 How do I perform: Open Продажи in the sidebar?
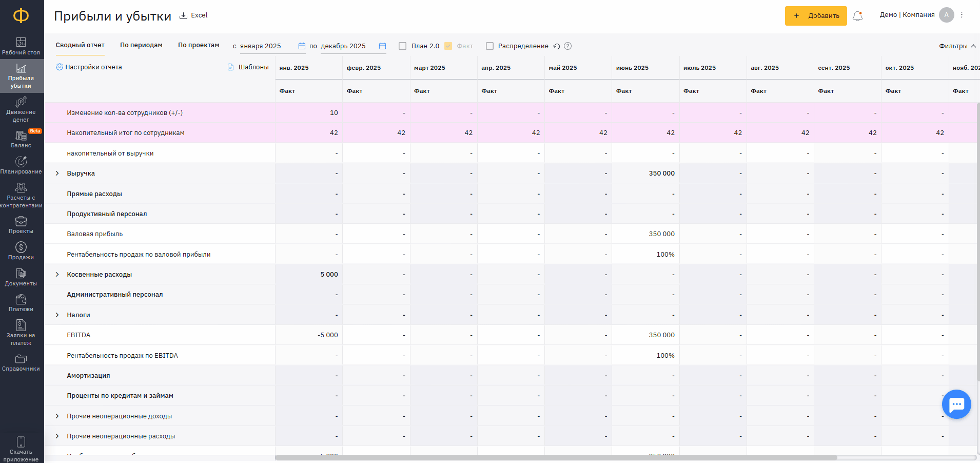point(21,252)
